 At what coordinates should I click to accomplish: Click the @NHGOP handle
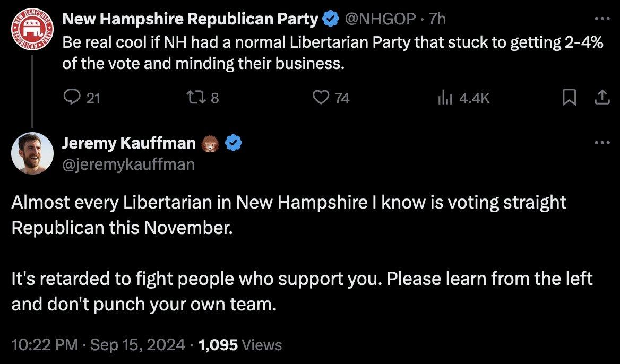pos(381,20)
